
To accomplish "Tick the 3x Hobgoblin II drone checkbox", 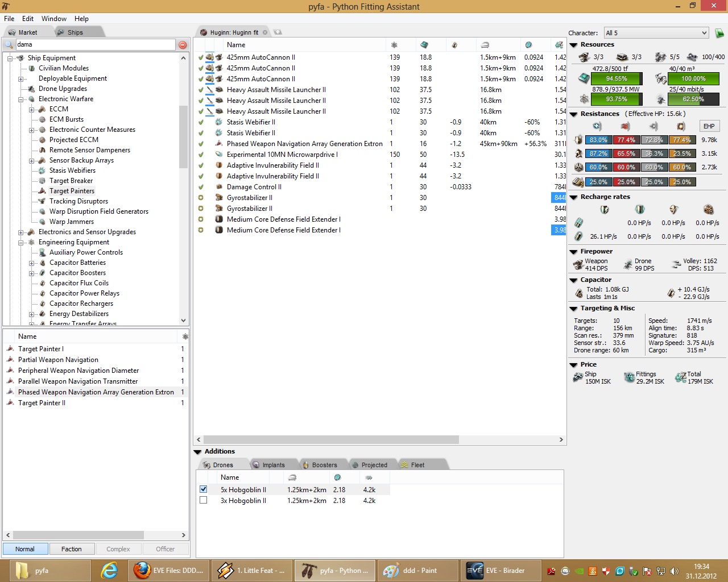I will [203, 500].
